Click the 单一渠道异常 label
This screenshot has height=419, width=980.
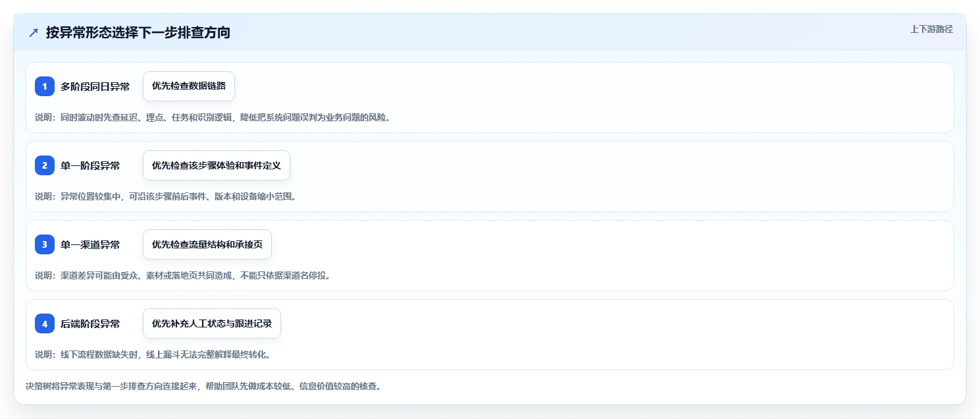pos(90,244)
